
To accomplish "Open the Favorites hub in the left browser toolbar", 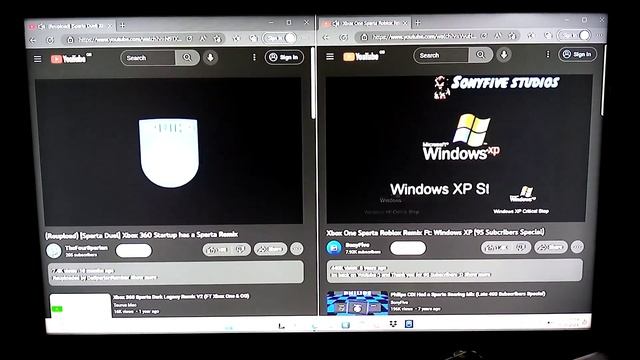I will 236,38.
